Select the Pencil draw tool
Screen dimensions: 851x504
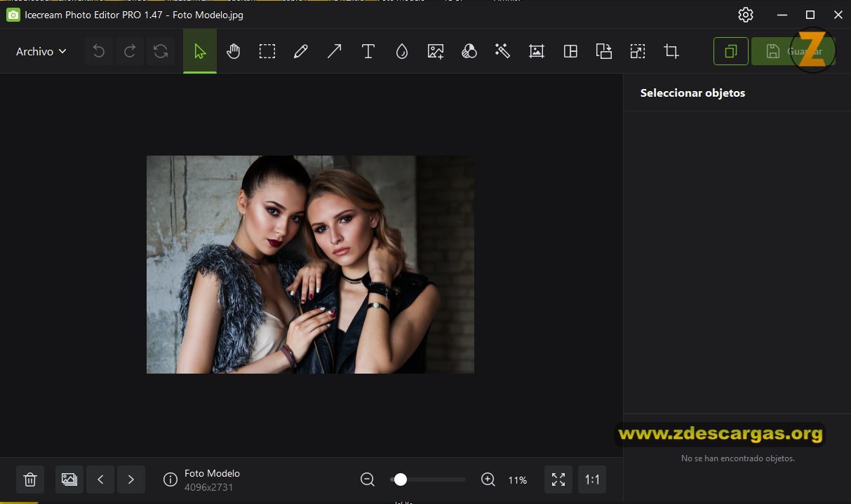[301, 51]
